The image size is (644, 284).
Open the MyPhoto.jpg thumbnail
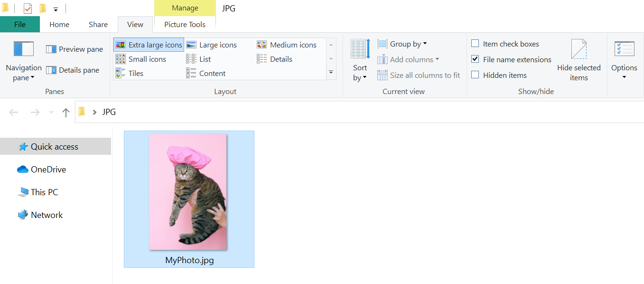click(x=188, y=191)
